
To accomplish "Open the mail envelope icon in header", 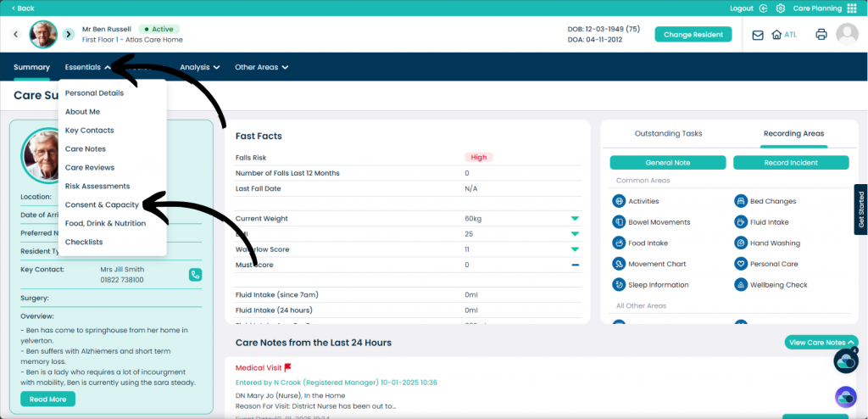I will click(758, 35).
